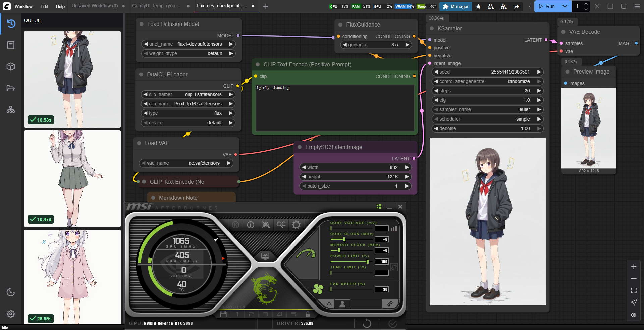The image size is (644, 330).
Task: Toggle Afterburner fan sync link button
Action: click(x=390, y=304)
